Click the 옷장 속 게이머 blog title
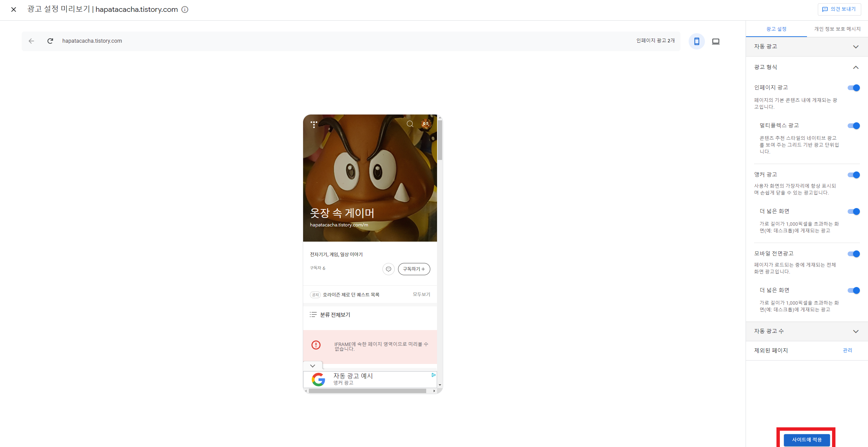 342,213
